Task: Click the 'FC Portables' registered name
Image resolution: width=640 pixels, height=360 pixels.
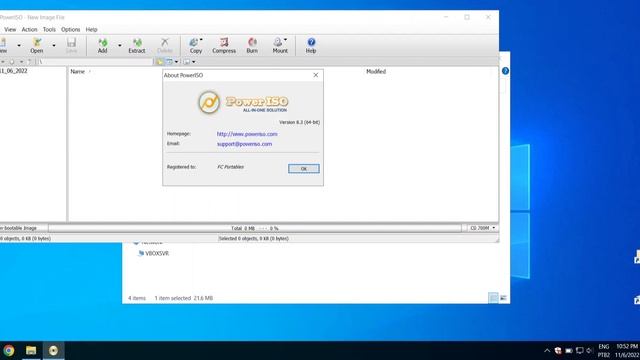Action: (231, 167)
